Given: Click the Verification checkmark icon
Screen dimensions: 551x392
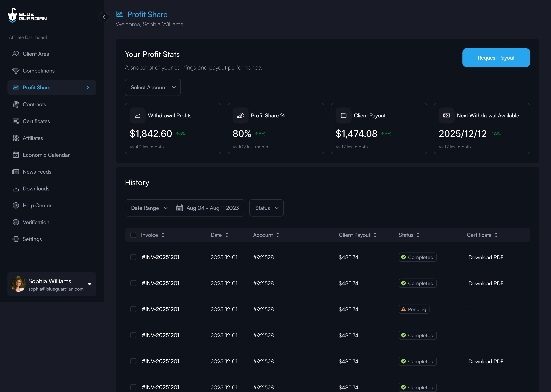Looking at the screenshot, I should tap(16, 222).
